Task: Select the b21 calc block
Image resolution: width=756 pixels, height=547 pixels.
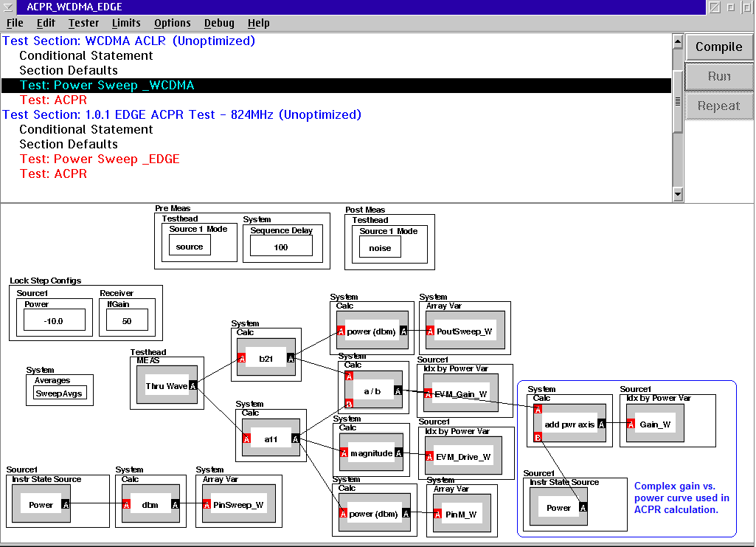Action: [x=266, y=358]
